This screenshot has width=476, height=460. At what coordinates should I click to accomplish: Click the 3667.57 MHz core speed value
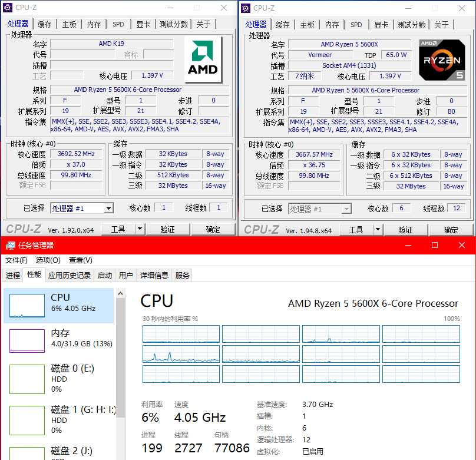(x=314, y=154)
